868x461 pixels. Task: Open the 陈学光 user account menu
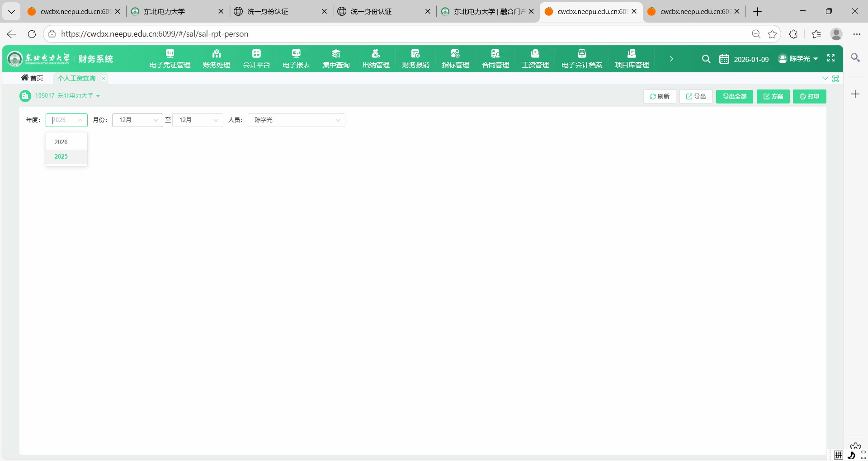(798, 59)
